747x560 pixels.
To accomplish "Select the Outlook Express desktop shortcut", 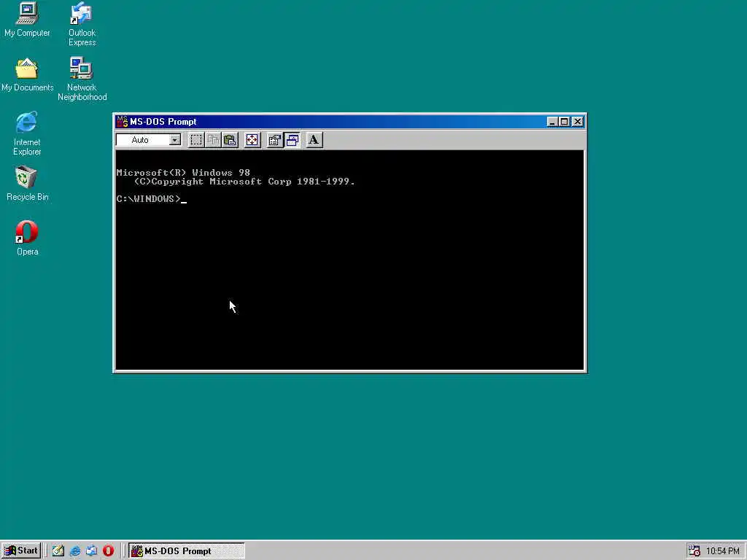I will pyautogui.click(x=82, y=24).
